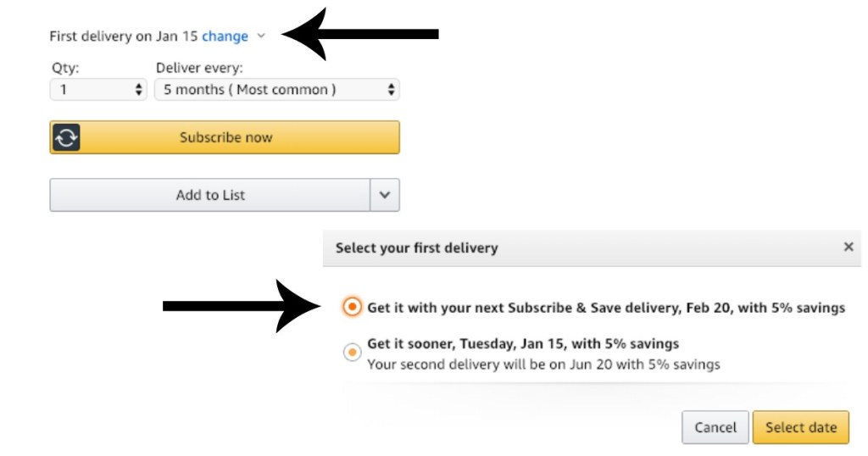
Task: Click the change first delivery link
Action: [x=225, y=36]
